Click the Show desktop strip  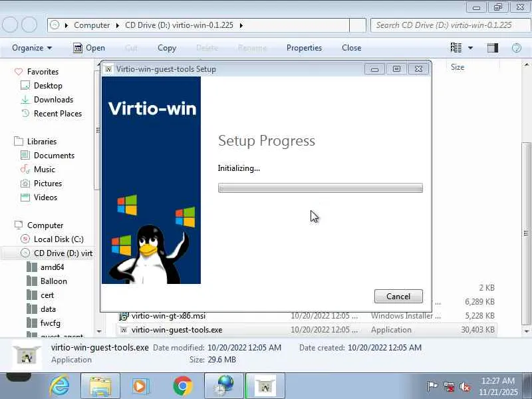pyautogui.click(x=528, y=386)
